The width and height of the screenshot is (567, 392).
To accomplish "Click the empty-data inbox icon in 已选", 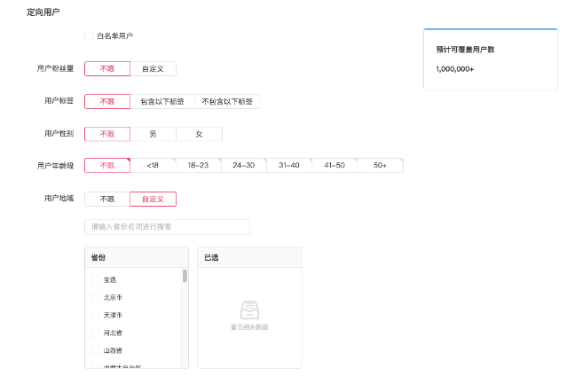I will [249, 310].
